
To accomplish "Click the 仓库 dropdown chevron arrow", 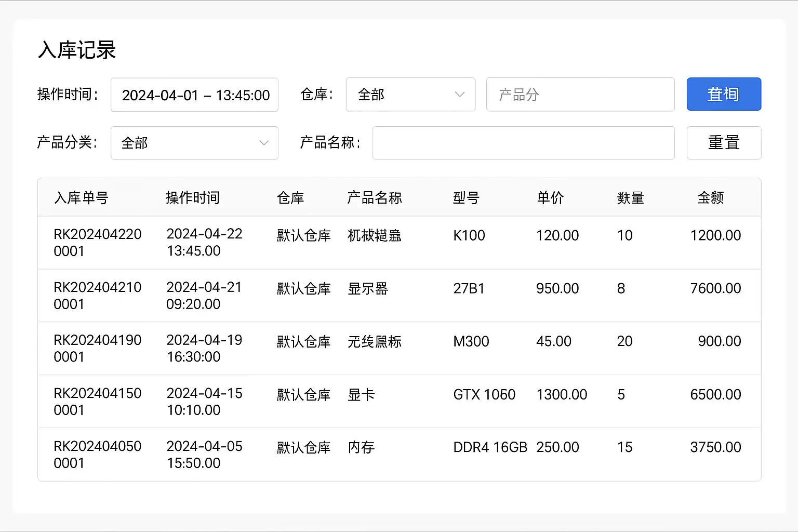I will [x=459, y=95].
